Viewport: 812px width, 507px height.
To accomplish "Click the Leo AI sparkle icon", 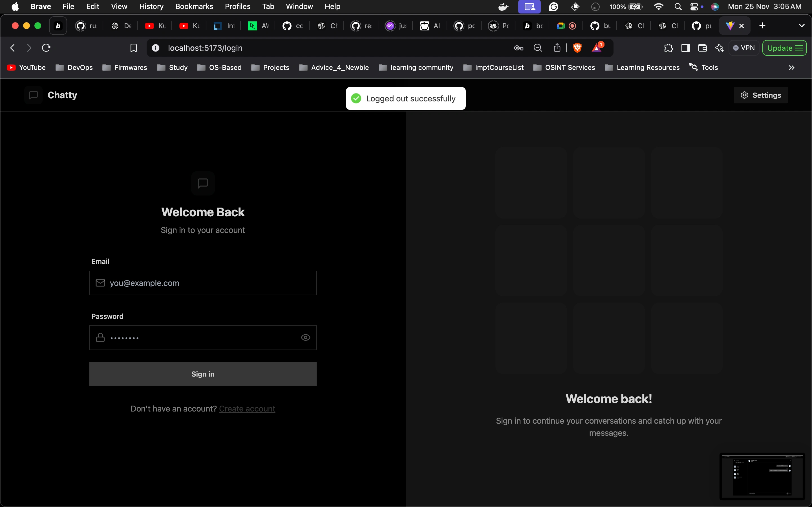I will click(x=719, y=48).
